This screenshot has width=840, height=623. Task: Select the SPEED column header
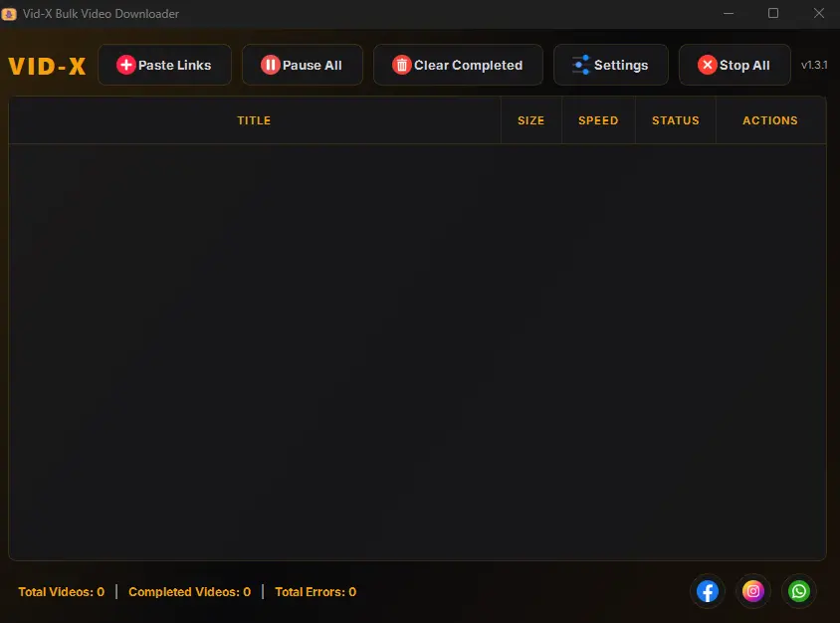click(x=598, y=120)
